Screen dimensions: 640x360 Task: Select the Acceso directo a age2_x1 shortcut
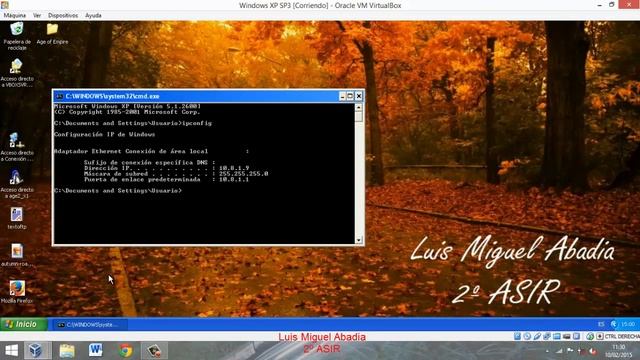coord(17,184)
